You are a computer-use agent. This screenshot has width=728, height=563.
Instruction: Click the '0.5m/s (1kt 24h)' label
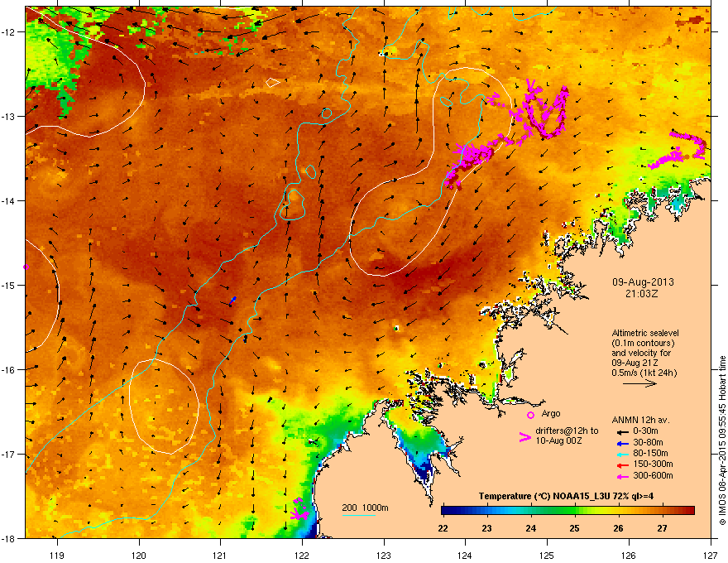point(644,373)
